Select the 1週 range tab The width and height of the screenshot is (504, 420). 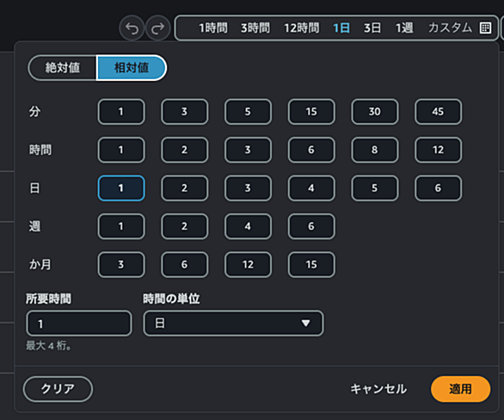pyautogui.click(x=404, y=28)
